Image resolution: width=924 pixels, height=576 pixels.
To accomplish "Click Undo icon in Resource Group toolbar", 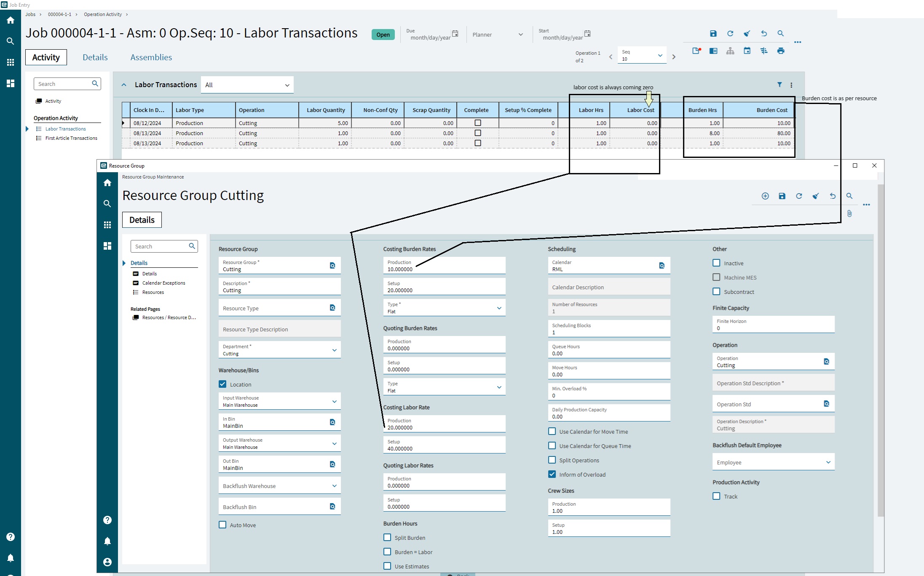I will tap(833, 196).
